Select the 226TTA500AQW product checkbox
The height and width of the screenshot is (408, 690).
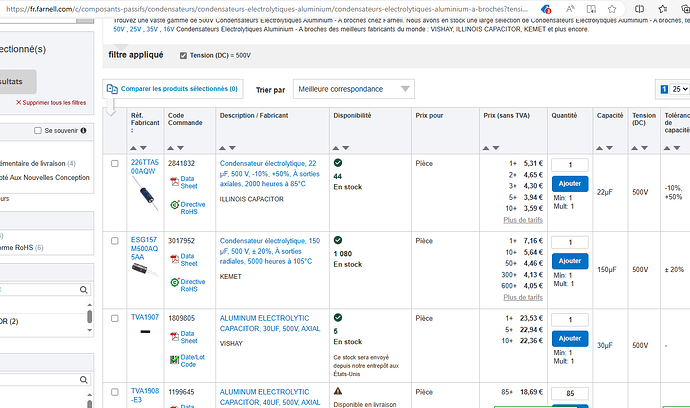[115, 163]
